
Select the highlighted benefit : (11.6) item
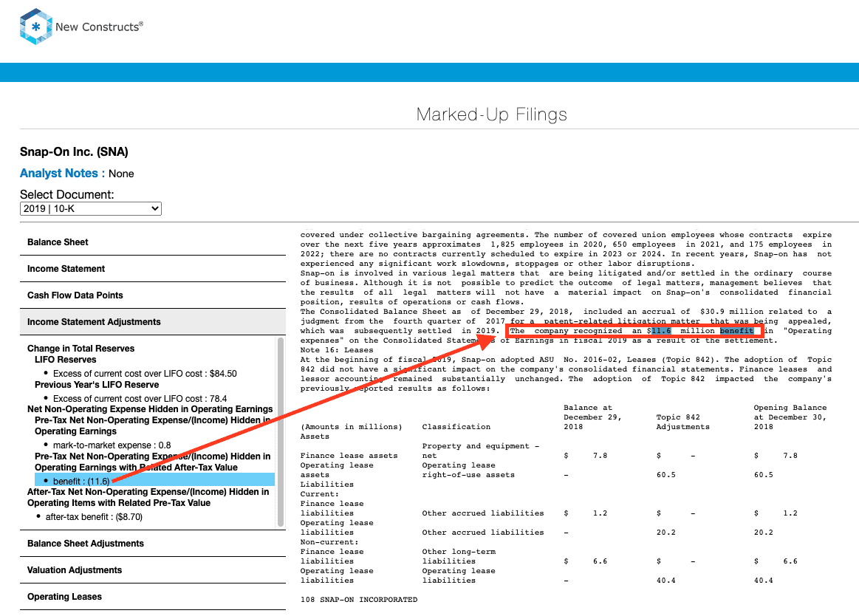(154, 481)
